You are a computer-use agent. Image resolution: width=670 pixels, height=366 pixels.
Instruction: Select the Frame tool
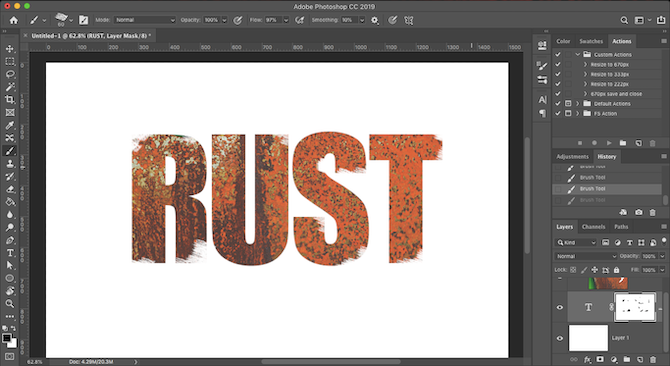coord(10,112)
